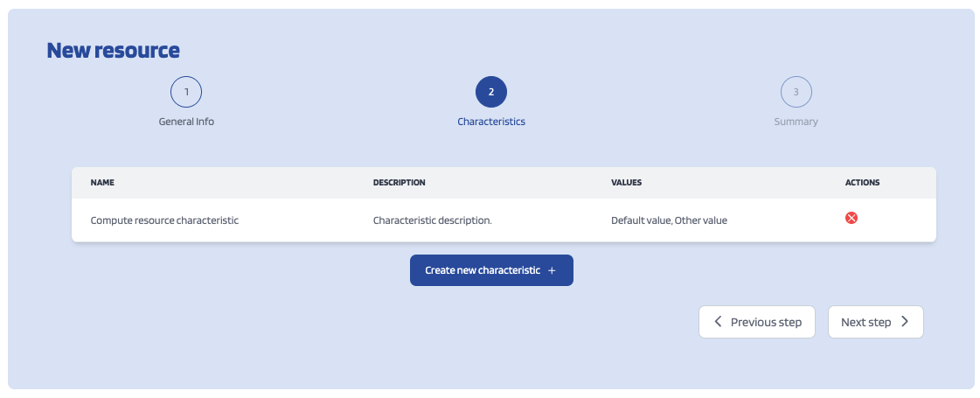Image resolution: width=980 pixels, height=398 pixels.
Task: Click the Characteristic description. cell text
Action: click(432, 220)
